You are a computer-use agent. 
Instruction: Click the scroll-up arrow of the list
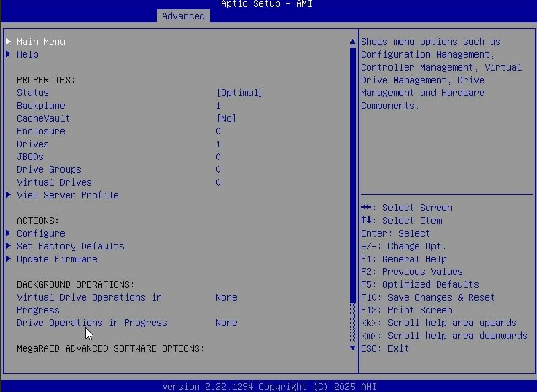(x=352, y=42)
